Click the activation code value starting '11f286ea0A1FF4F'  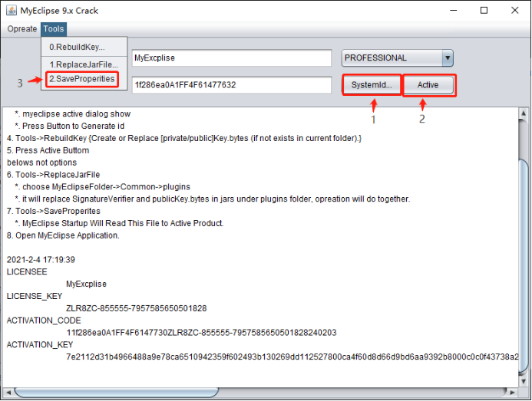pos(201,333)
